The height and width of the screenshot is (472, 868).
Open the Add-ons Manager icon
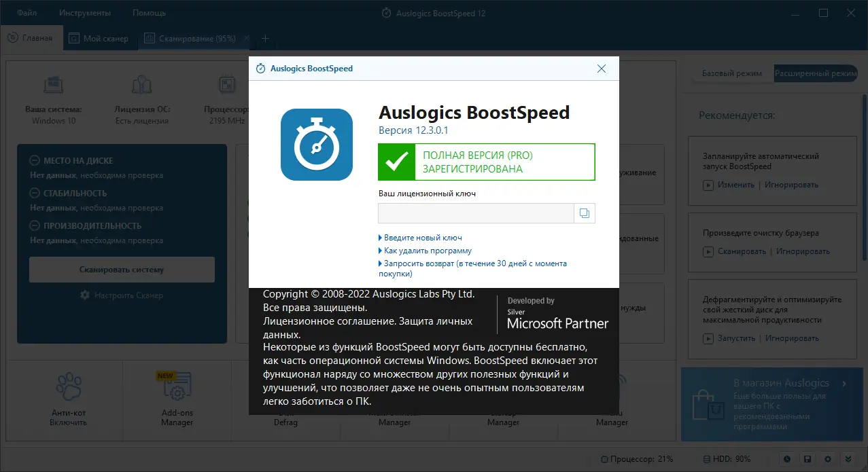point(177,387)
